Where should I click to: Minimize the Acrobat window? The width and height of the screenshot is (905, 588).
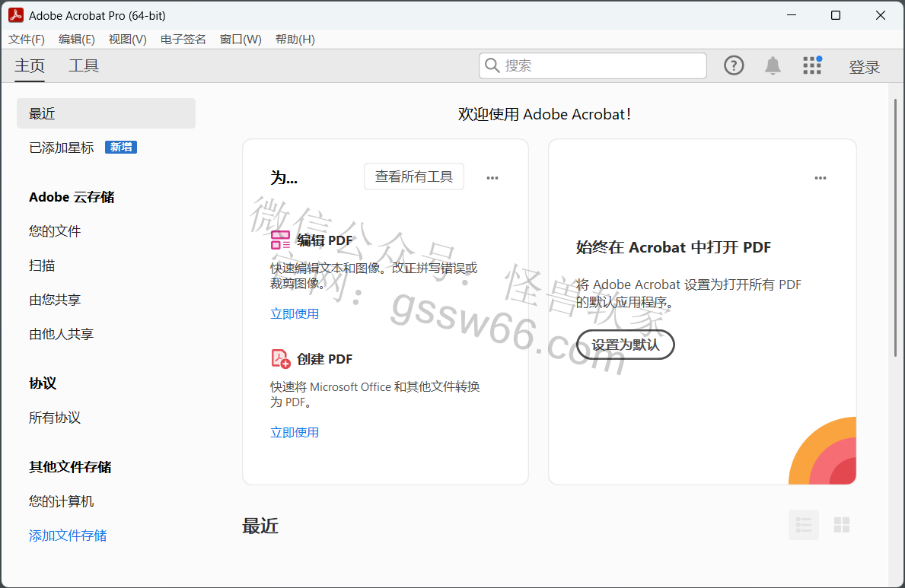[792, 15]
